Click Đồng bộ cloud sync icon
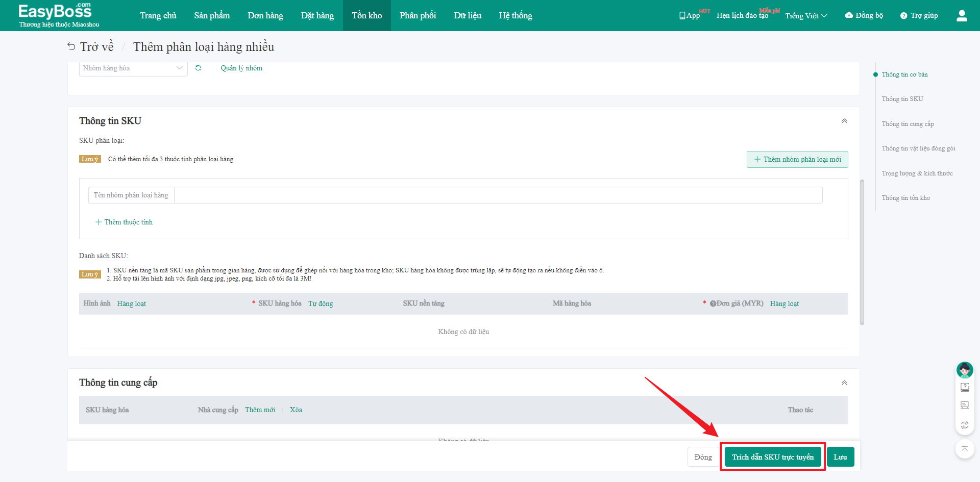 [x=864, y=15]
